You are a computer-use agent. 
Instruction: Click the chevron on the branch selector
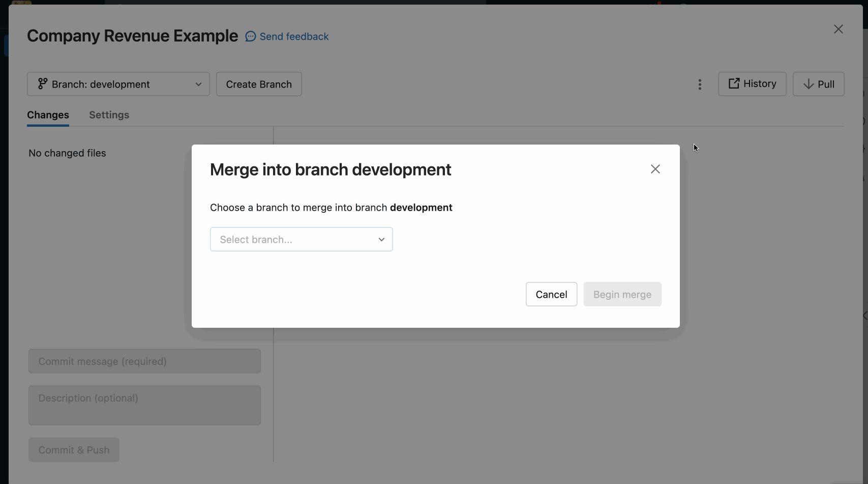(x=198, y=84)
